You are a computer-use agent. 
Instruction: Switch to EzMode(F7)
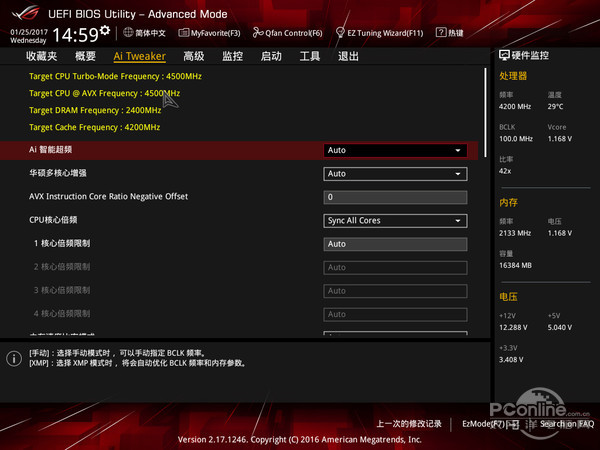click(491, 424)
